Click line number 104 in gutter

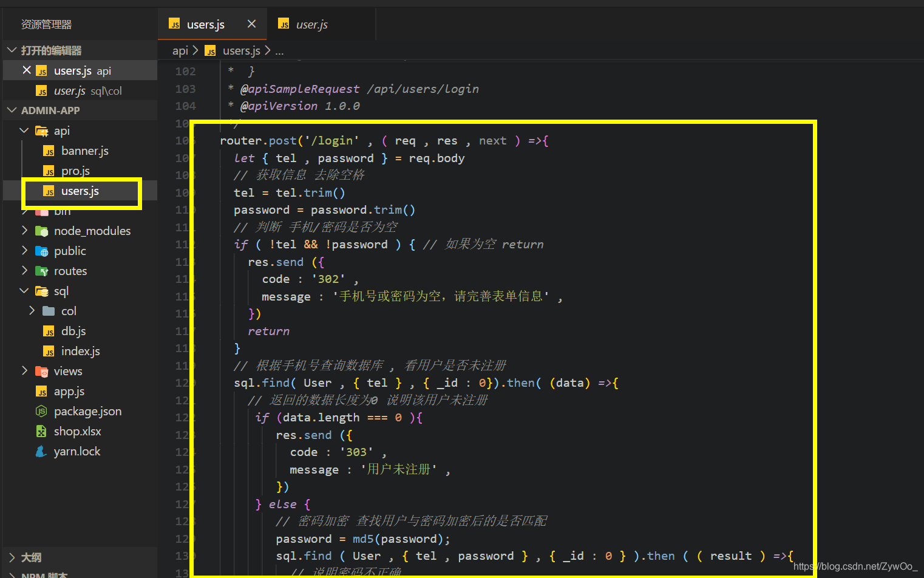[x=185, y=106]
